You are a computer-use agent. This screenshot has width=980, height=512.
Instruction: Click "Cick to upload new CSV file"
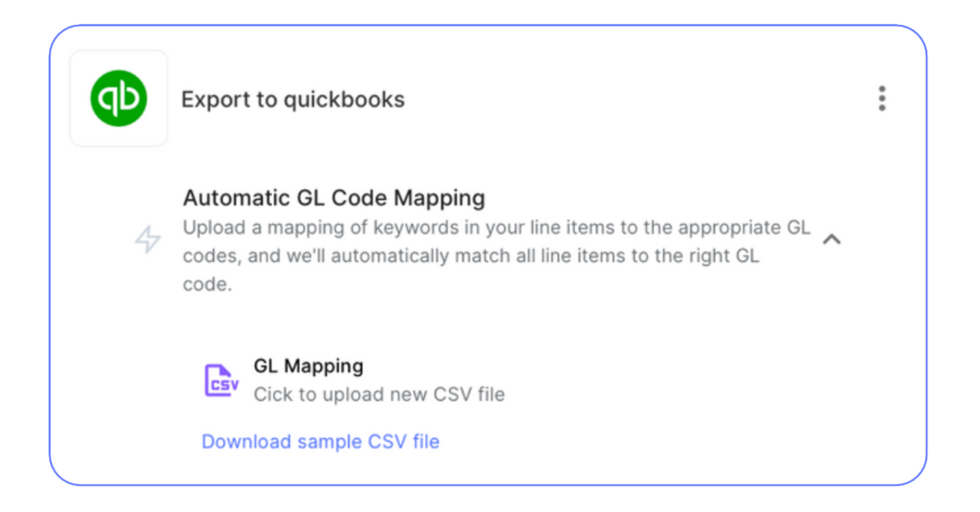tap(379, 394)
